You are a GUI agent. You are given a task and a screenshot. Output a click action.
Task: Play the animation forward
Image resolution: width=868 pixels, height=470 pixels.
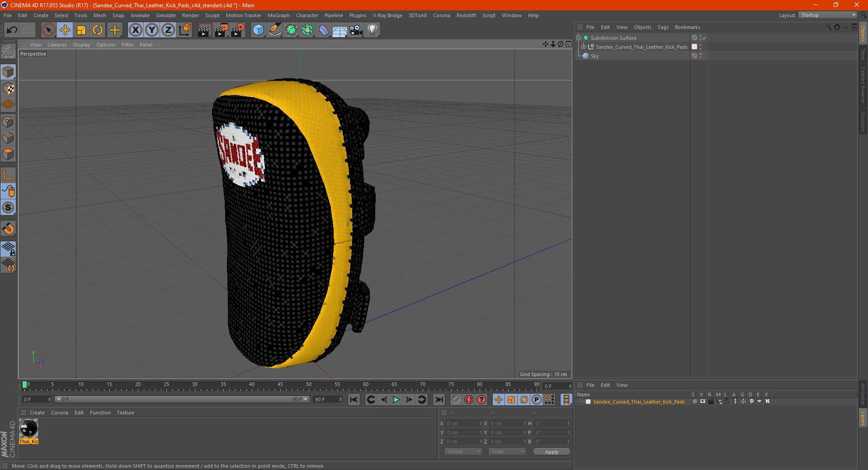click(396, 399)
